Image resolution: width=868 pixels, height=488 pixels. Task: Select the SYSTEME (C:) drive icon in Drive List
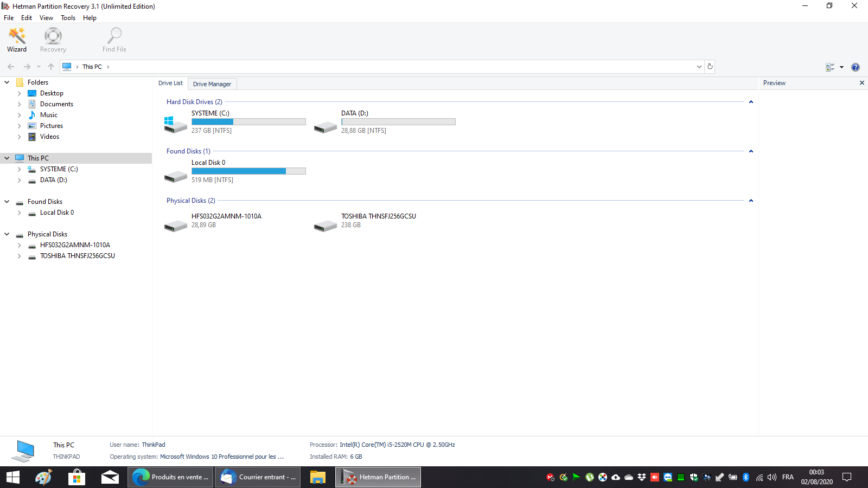coord(175,124)
